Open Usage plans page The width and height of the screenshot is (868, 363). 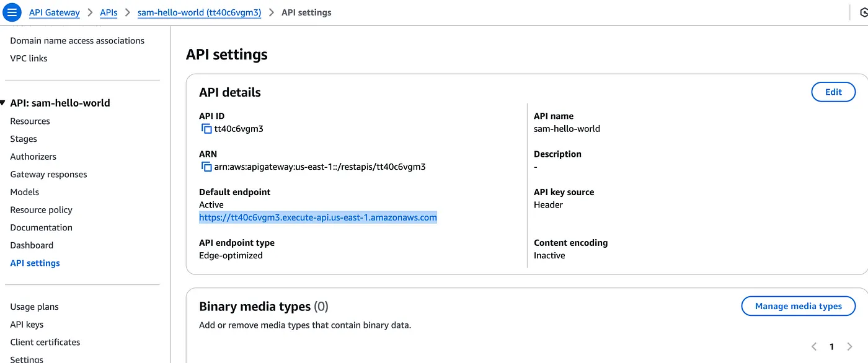[35, 307]
